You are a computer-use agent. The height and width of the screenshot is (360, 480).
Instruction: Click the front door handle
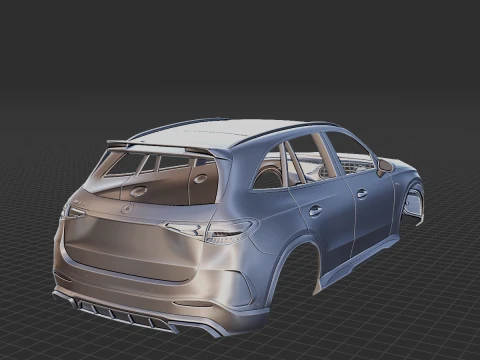coord(362,194)
